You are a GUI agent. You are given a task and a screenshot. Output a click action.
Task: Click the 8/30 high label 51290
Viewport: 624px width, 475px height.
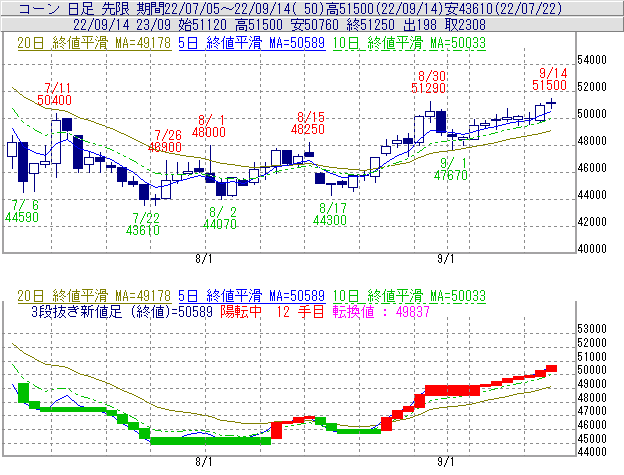[431, 89]
